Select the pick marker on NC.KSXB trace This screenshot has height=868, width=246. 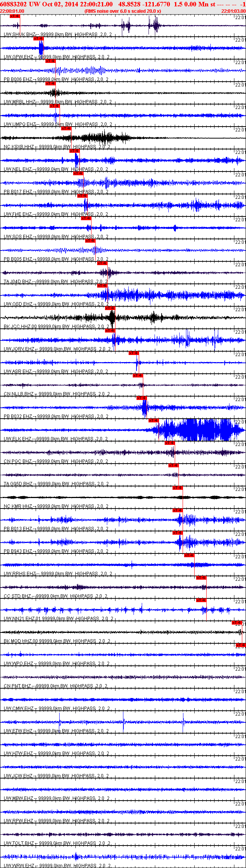tap(66, 128)
